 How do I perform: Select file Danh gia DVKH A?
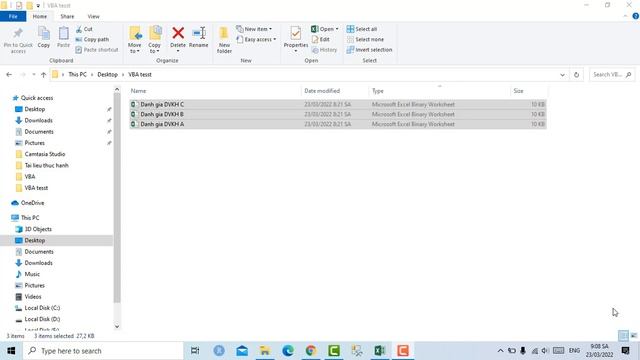[338, 124]
